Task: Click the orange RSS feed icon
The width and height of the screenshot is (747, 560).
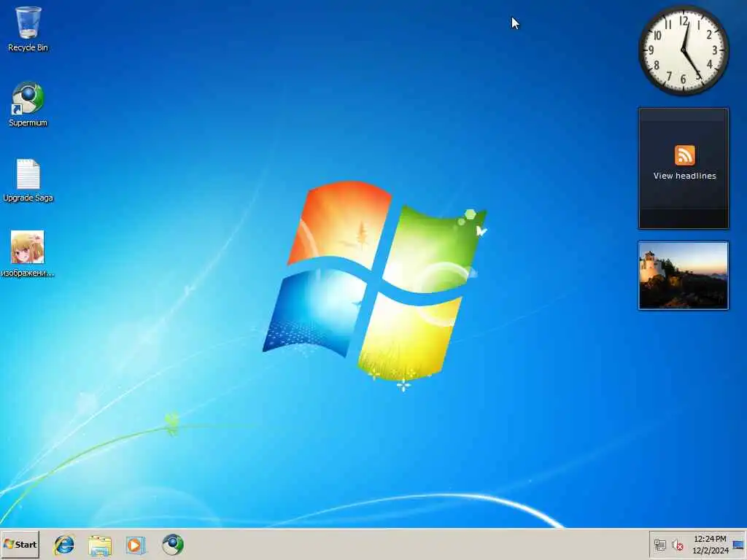Action: click(684, 155)
